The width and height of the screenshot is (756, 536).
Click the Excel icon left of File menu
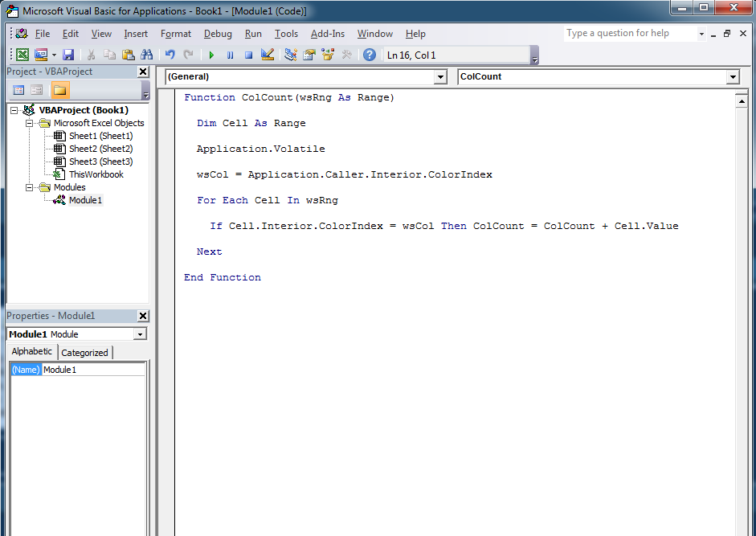click(x=22, y=34)
